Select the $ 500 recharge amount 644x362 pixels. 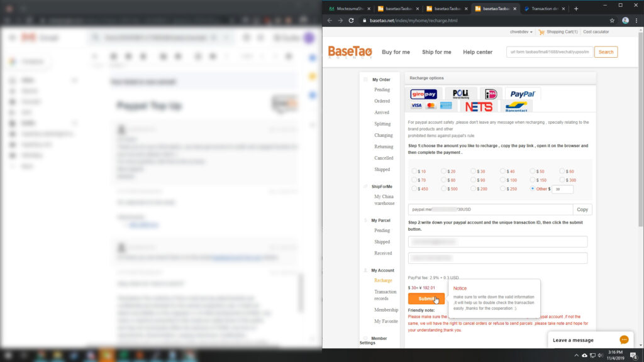coord(443,189)
